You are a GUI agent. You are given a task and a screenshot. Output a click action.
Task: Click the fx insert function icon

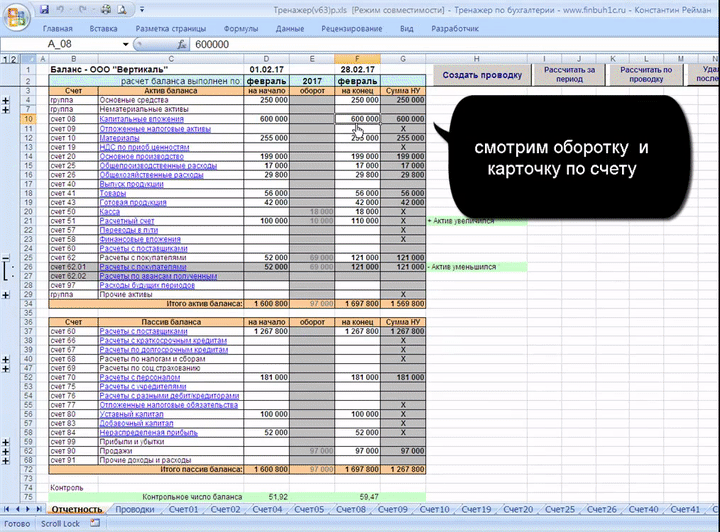click(181, 45)
